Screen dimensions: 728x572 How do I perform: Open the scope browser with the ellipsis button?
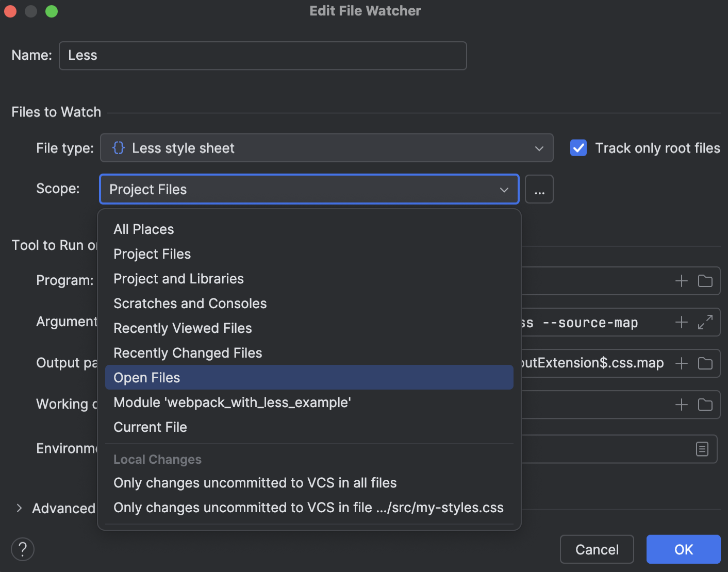click(x=539, y=189)
